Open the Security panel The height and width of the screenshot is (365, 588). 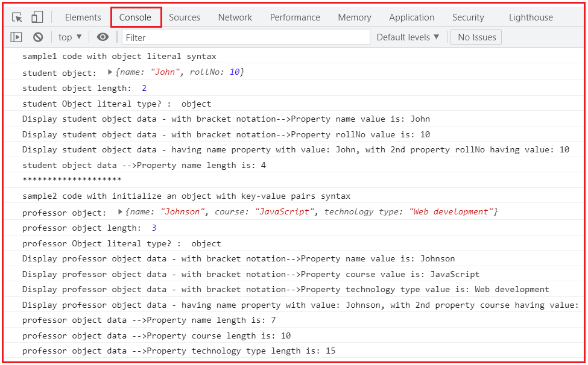click(x=468, y=17)
